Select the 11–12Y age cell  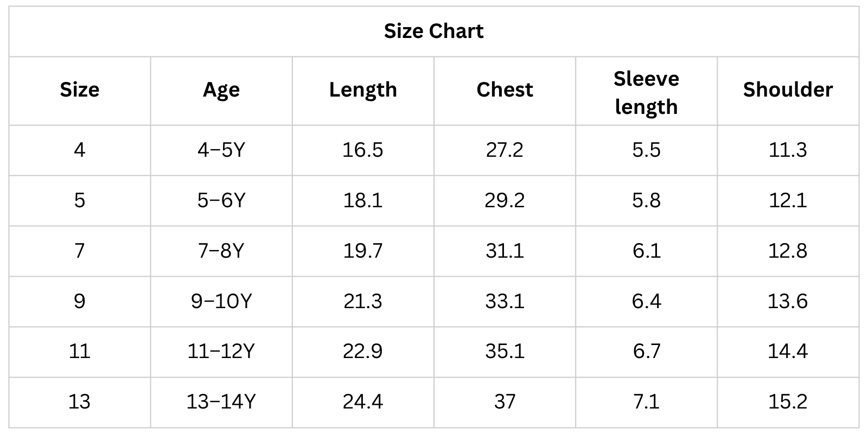[x=221, y=352]
